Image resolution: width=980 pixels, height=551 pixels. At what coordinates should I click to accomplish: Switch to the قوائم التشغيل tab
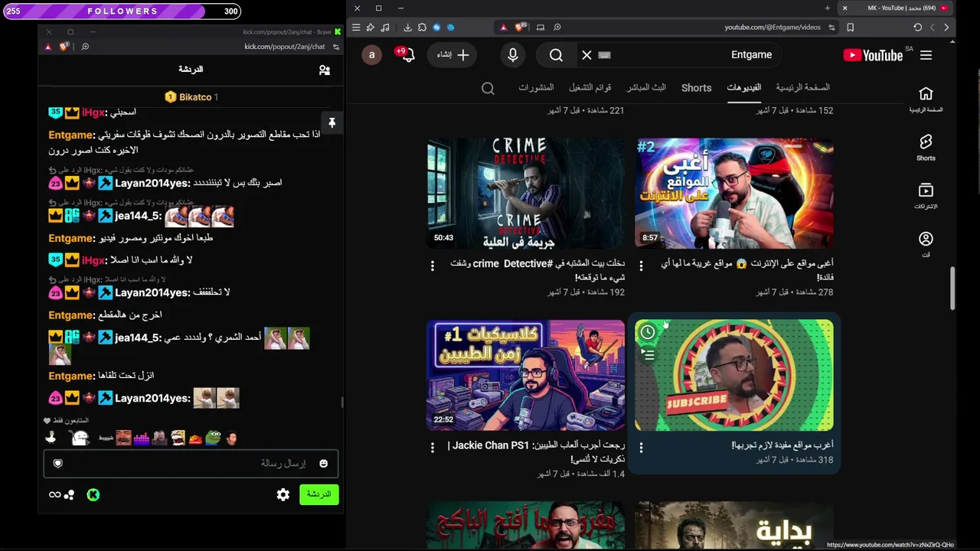pyautogui.click(x=590, y=87)
